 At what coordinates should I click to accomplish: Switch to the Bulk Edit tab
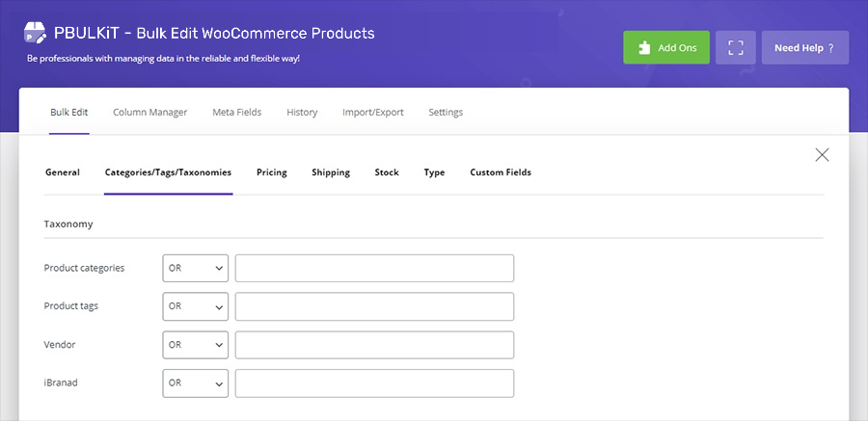coord(69,113)
